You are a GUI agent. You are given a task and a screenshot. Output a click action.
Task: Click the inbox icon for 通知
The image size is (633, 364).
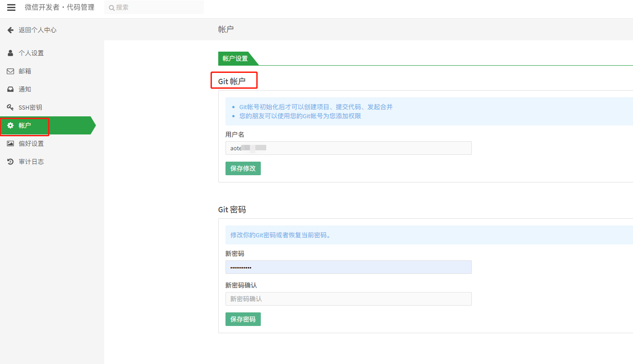tap(10, 89)
